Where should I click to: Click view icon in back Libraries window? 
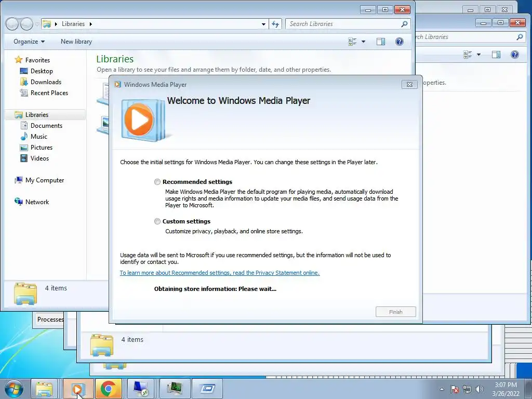click(468, 54)
